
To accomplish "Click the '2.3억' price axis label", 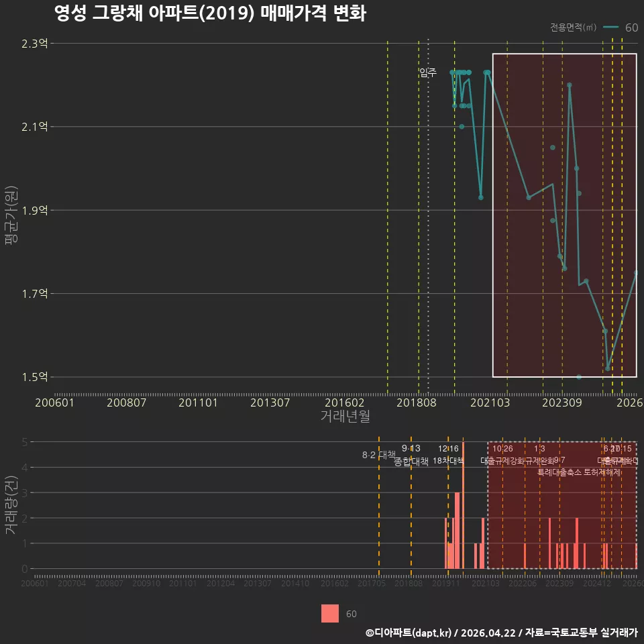I will click(34, 44).
